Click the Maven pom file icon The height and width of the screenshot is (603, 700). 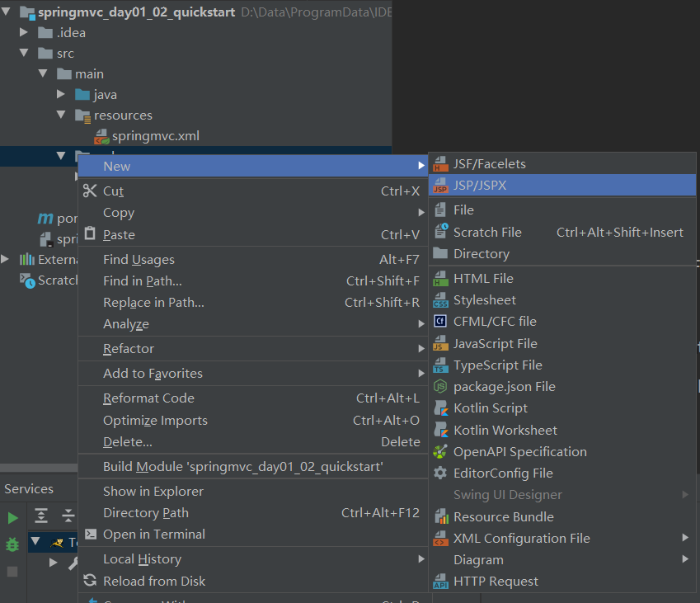click(x=45, y=218)
